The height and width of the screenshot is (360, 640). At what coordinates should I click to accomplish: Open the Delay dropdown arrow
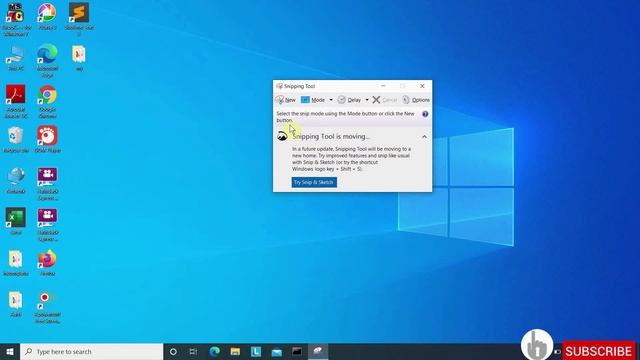click(x=367, y=100)
